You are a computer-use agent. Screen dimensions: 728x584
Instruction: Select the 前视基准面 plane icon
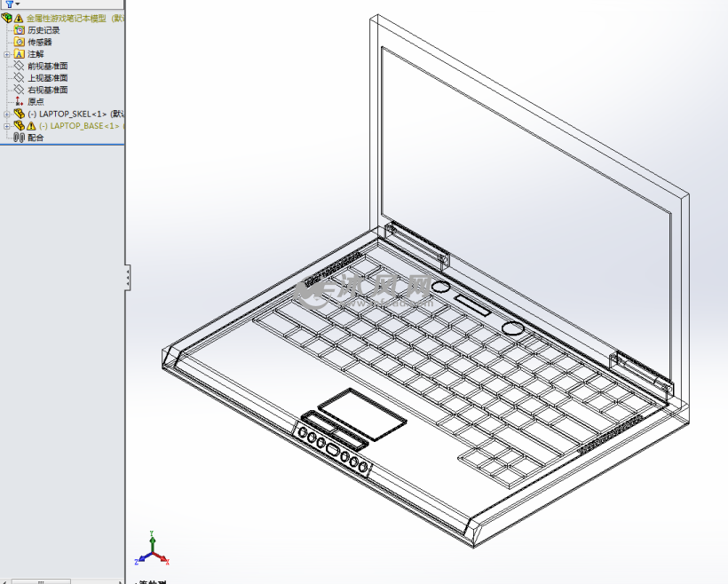click(20, 66)
